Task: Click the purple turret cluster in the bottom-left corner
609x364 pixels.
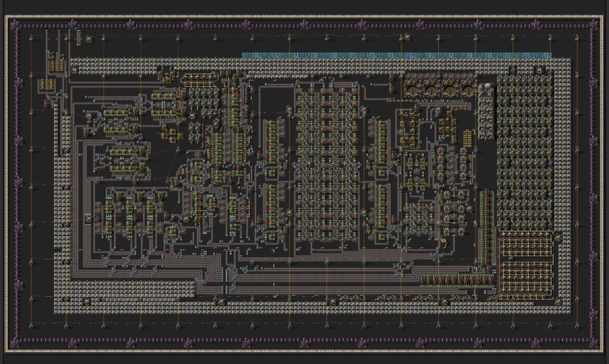Action: tap(15, 343)
